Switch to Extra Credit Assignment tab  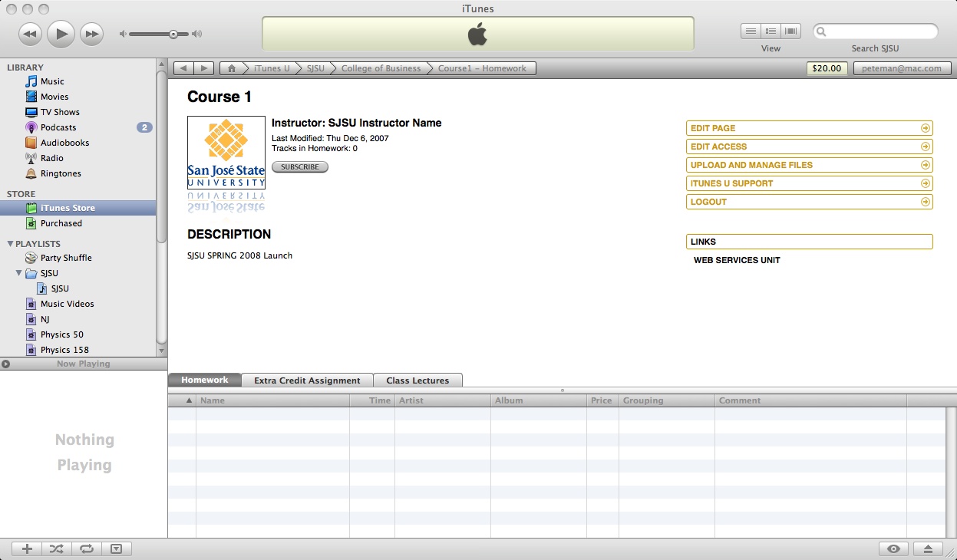(x=307, y=380)
